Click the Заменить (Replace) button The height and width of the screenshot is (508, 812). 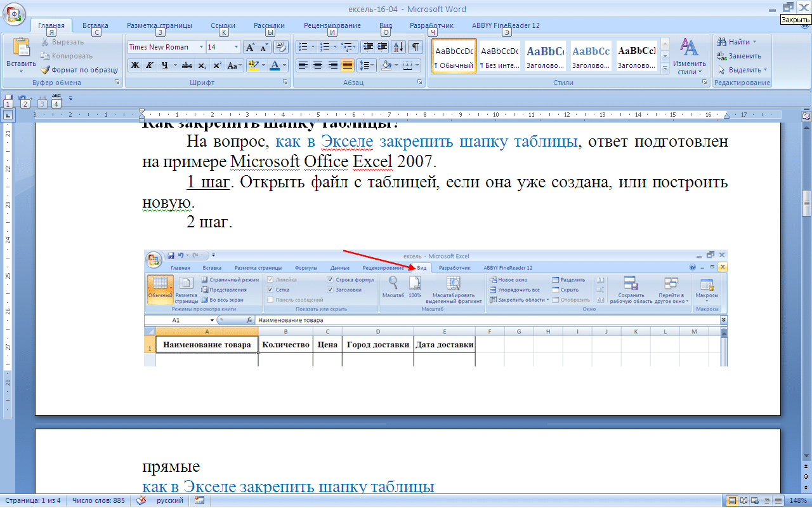pos(740,56)
